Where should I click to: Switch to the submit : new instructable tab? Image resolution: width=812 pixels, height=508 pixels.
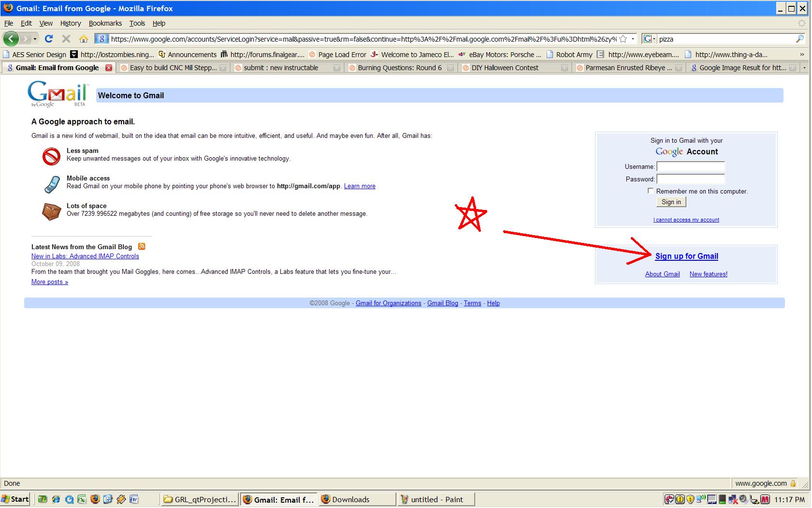pos(287,68)
